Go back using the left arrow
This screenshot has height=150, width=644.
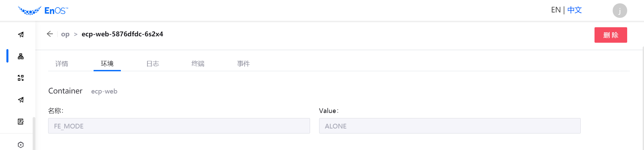pos(50,34)
